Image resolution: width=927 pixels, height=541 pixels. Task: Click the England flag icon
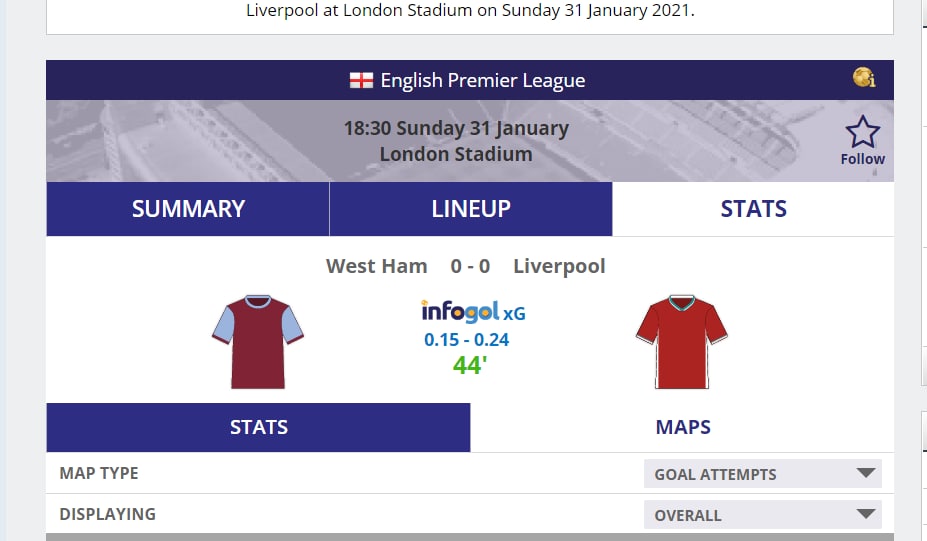tap(360, 80)
